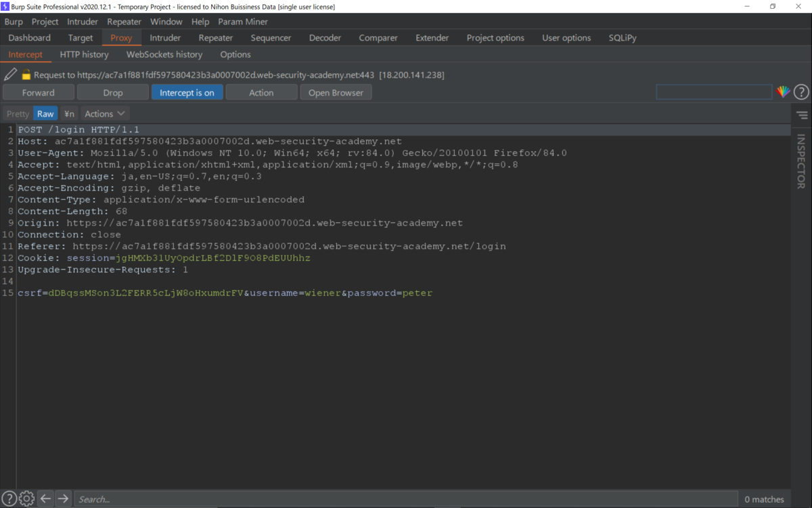The height and width of the screenshot is (508, 812).
Task: Open search settings gear icon
Action: point(27,499)
